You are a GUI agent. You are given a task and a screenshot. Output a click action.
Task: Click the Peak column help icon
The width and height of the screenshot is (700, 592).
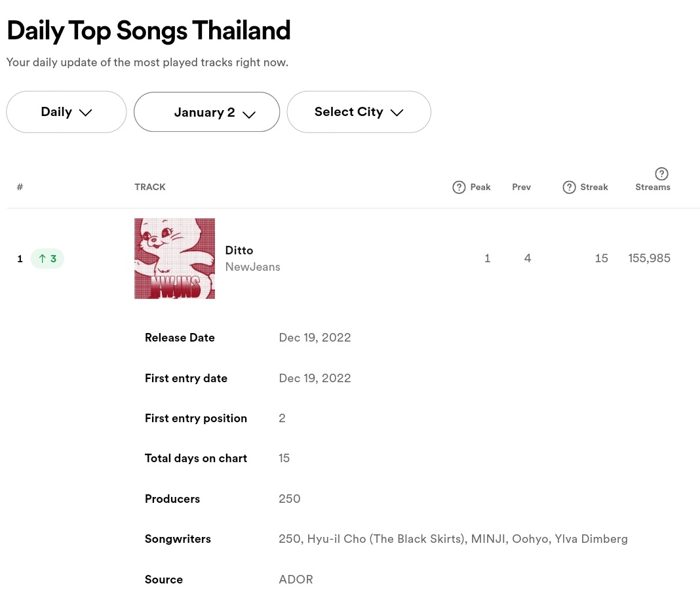click(459, 187)
